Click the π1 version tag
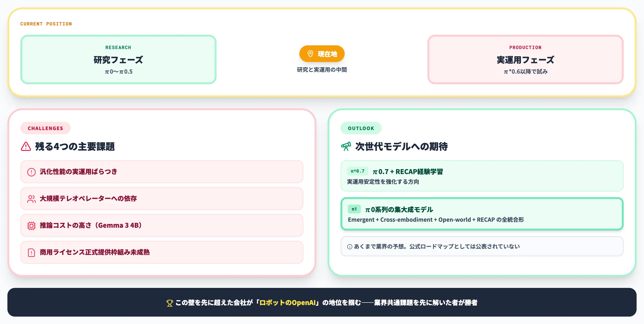The height and width of the screenshot is (324, 644). tap(354, 209)
